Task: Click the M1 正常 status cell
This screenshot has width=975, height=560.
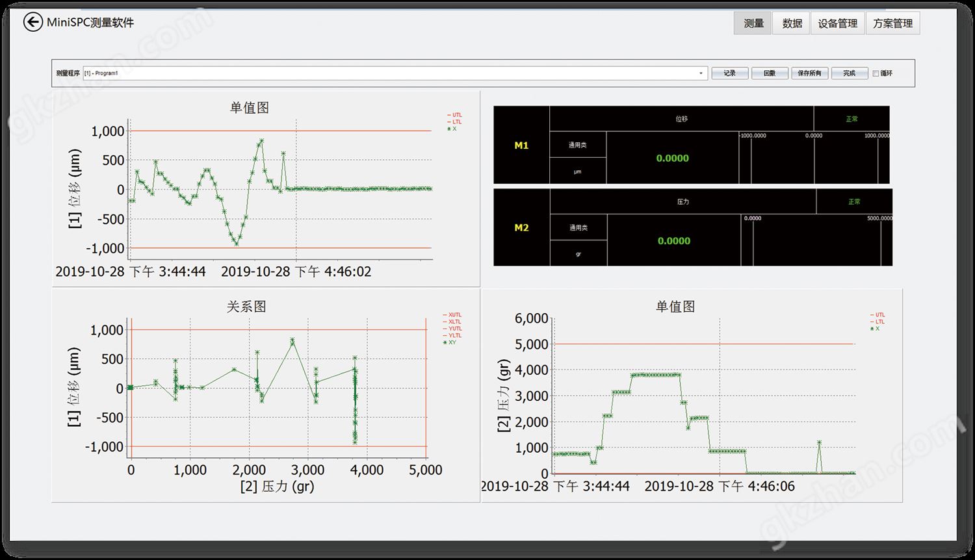Action: pyautogui.click(x=851, y=119)
